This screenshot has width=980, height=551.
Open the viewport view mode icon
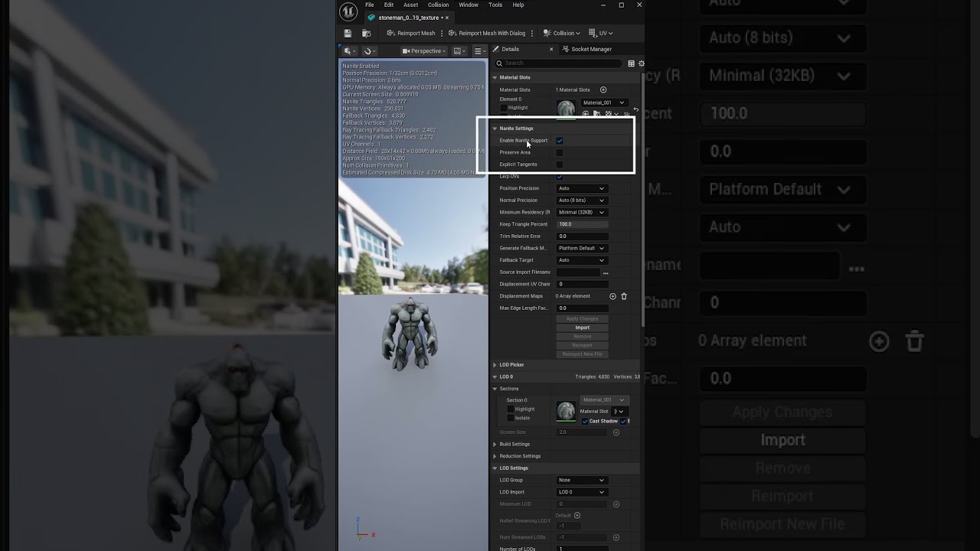459,51
